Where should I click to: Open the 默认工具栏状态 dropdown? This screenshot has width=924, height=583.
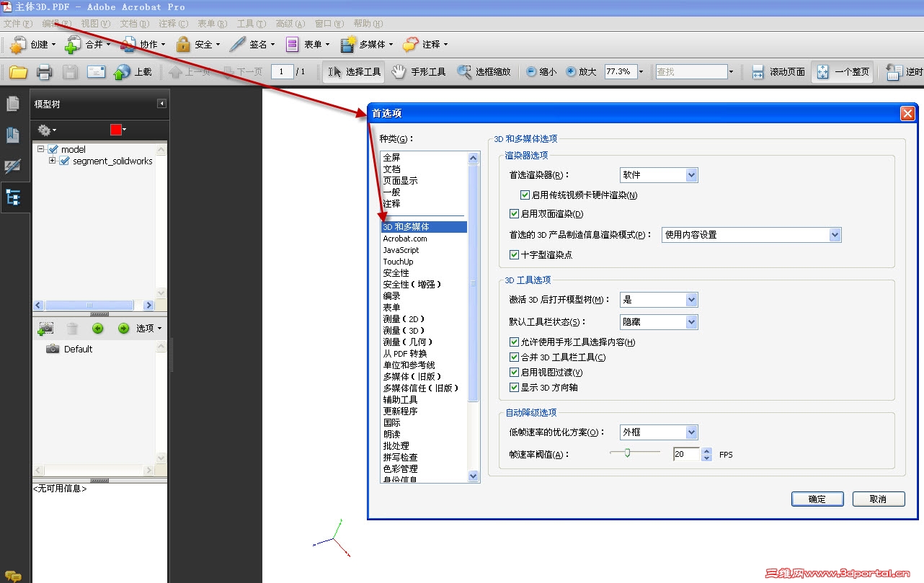[659, 322]
